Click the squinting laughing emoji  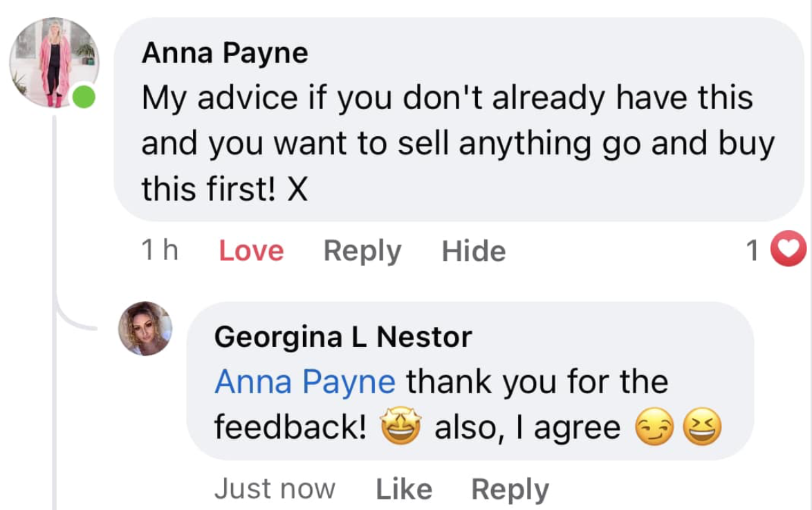click(702, 428)
